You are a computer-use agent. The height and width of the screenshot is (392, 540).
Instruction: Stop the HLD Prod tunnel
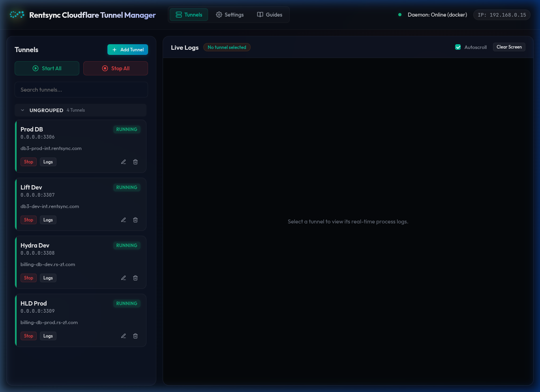coord(28,336)
